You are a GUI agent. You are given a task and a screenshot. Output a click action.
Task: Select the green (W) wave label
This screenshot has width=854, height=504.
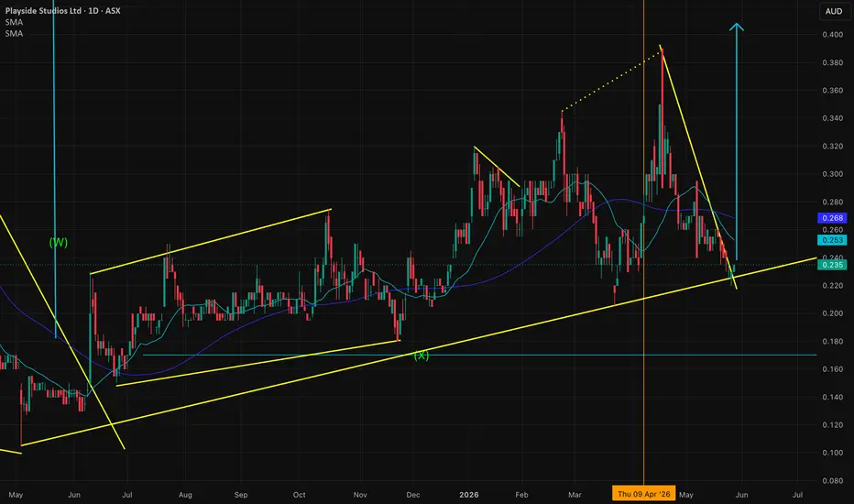(59, 243)
